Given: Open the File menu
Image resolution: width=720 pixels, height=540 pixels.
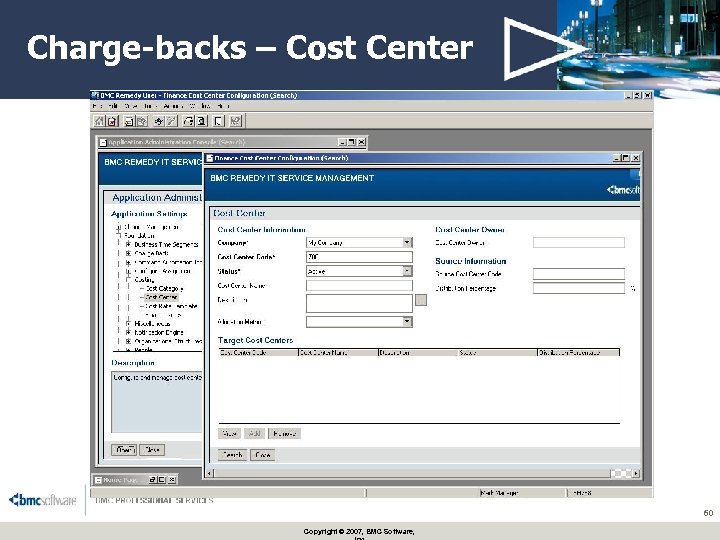Looking at the screenshot, I should pos(97,106).
